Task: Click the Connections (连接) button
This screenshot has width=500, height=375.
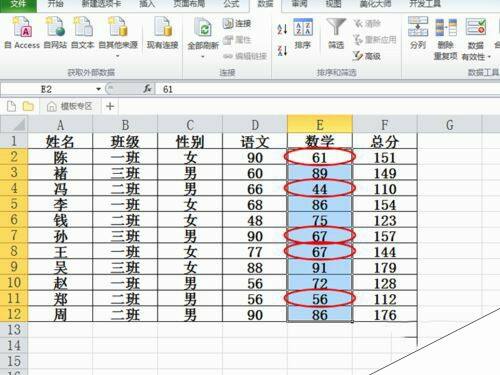Action: pos(237,24)
